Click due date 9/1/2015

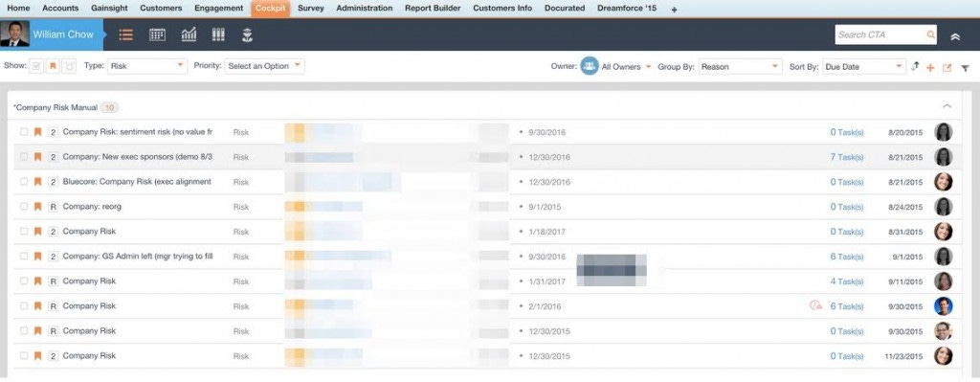pos(545,207)
